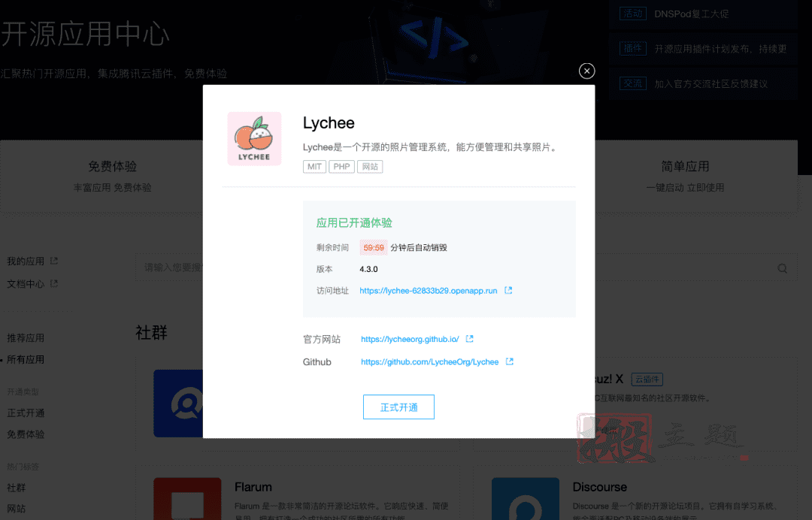The width and height of the screenshot is (812, 520).
Task: Click the search magnifier icon
Action: (x=782, y=268)
